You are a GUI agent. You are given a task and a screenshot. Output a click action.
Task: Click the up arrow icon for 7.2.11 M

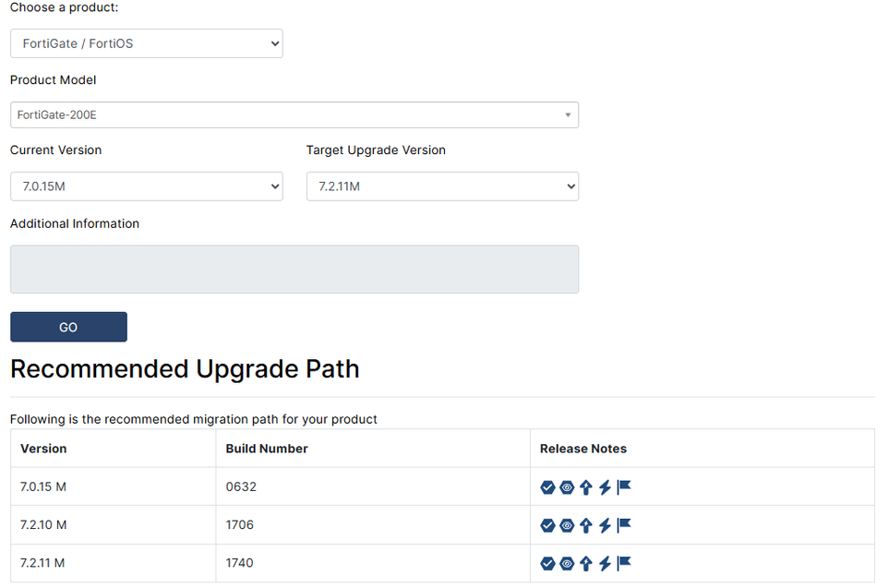(586, 563)
